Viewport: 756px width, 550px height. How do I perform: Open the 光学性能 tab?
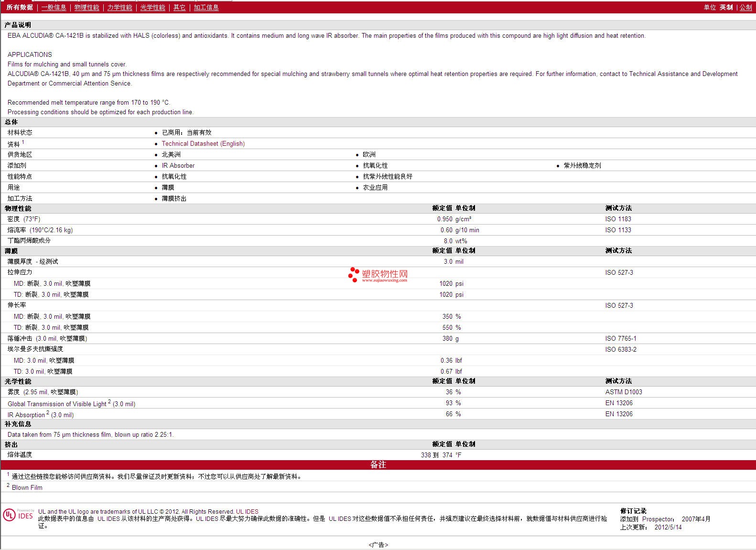tap(152, 7)
